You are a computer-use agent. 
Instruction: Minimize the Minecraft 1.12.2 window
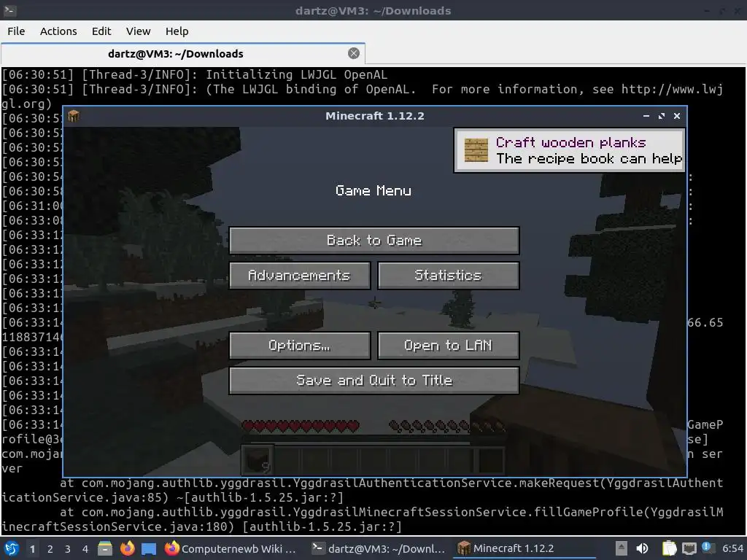point(646,116)
